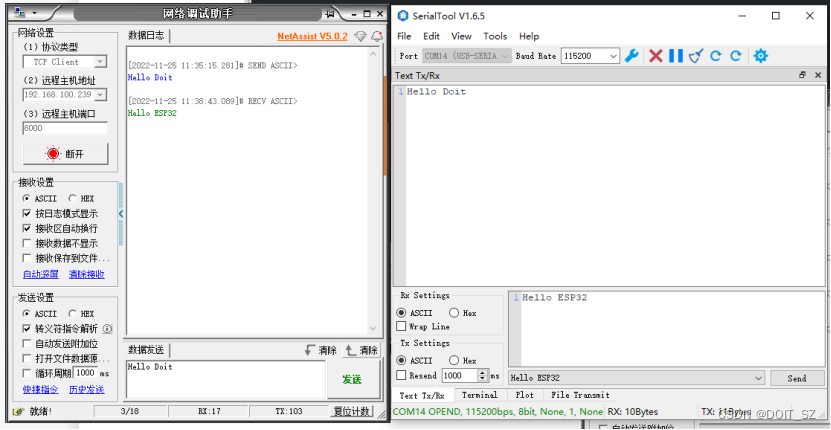Open the 历史发送 link
The width and height of the screenshot is (831, 430).
tap(86, 389)
